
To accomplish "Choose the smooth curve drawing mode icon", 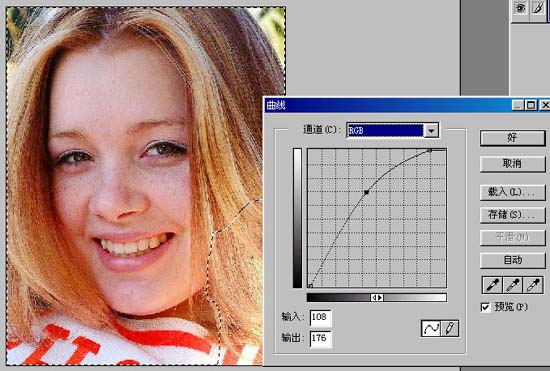I will (431, 329).
